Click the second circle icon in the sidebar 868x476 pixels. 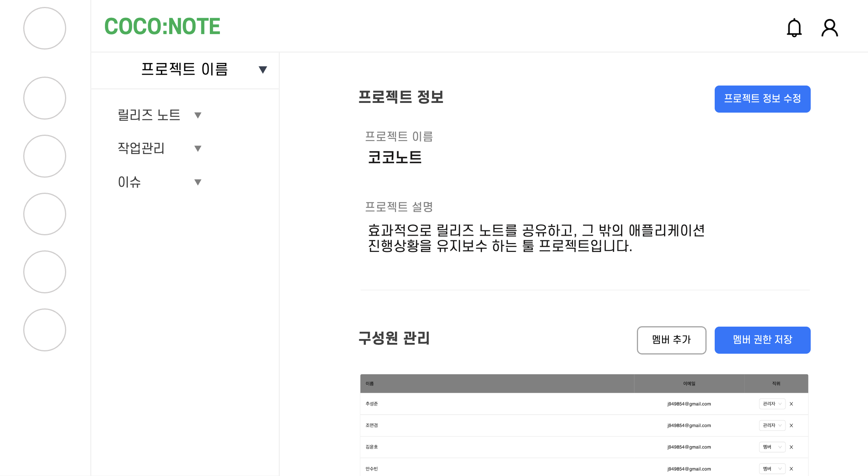click(x=45, y=98)
